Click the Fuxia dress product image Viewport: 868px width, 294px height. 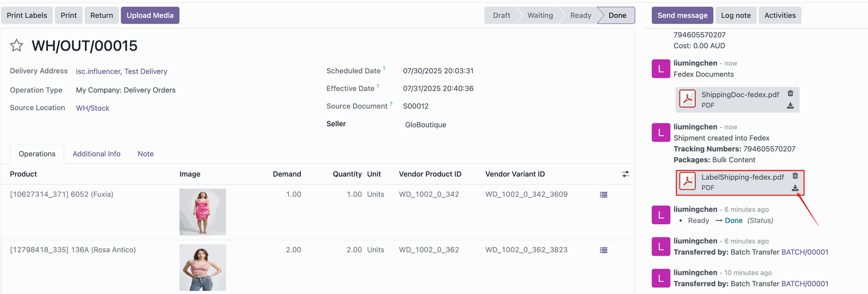(203, 212)
